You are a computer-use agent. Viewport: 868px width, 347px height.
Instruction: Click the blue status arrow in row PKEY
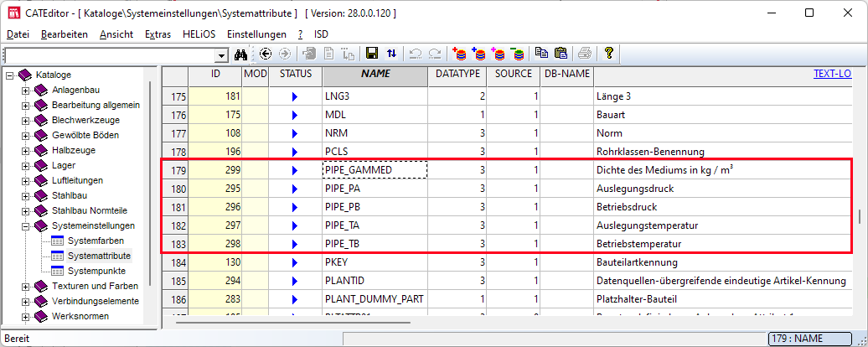[295, 262]
